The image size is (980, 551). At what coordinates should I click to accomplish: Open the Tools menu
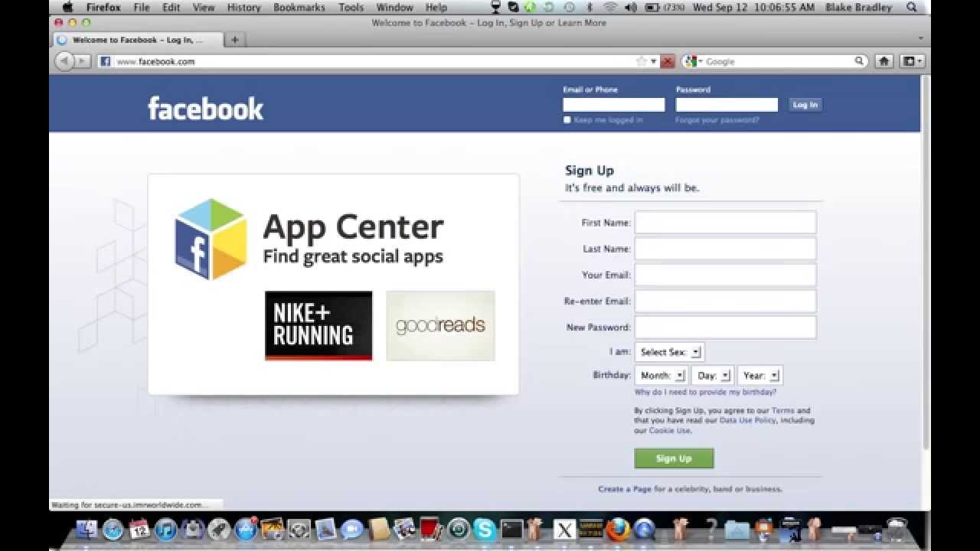point(351,7)
